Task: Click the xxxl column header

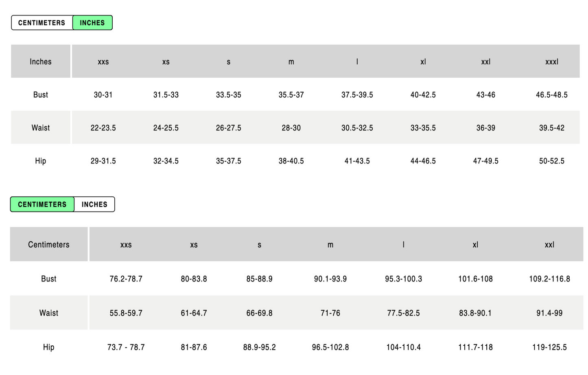Action: pyautogui.click(x=552, y=62)
